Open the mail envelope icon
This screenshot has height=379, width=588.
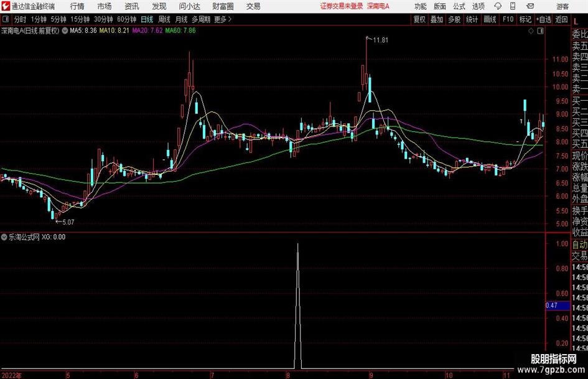tap(530, 6)
